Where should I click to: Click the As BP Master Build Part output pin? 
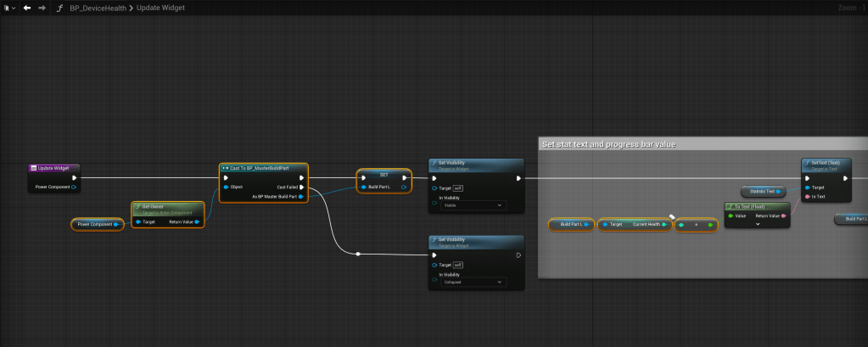click(x=302, y=197)
